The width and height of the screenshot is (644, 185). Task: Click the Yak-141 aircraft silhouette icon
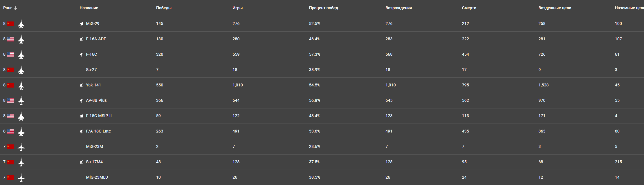point(21,85)
